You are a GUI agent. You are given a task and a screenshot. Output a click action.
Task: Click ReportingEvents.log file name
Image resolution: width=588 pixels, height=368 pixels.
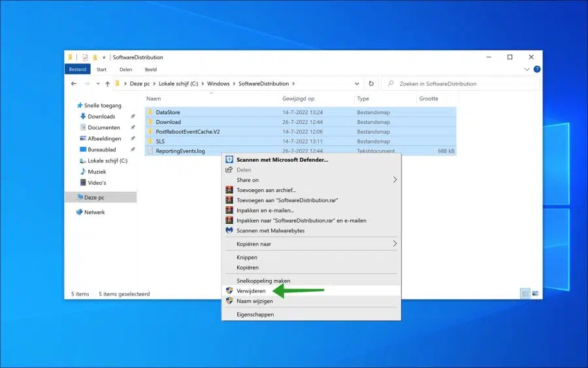[x=180, y=151]
